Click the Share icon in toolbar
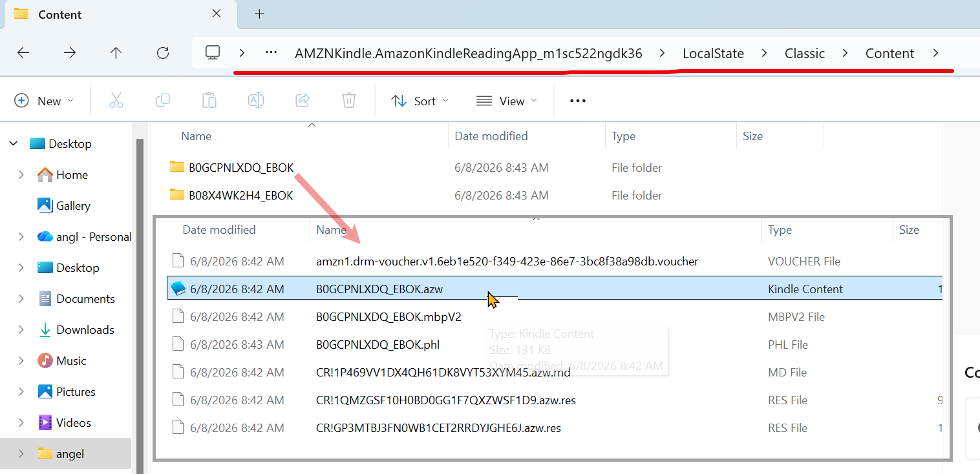 click(x=303, y=101)
